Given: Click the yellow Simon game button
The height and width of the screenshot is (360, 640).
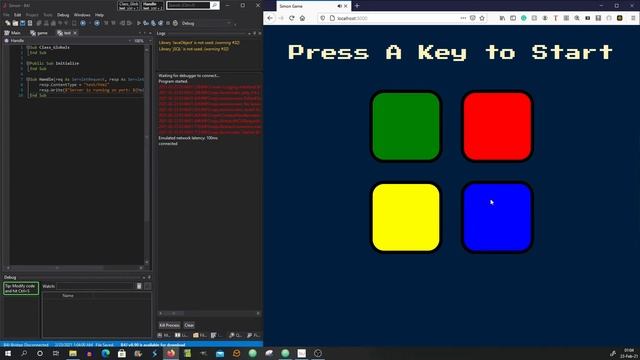Looking at the screenshot, I should (x=406, y=217).
